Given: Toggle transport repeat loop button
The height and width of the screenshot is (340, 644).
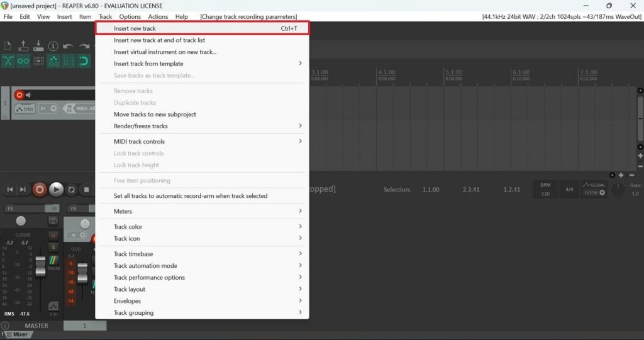Looking at the screenshot, I should 72,190.
